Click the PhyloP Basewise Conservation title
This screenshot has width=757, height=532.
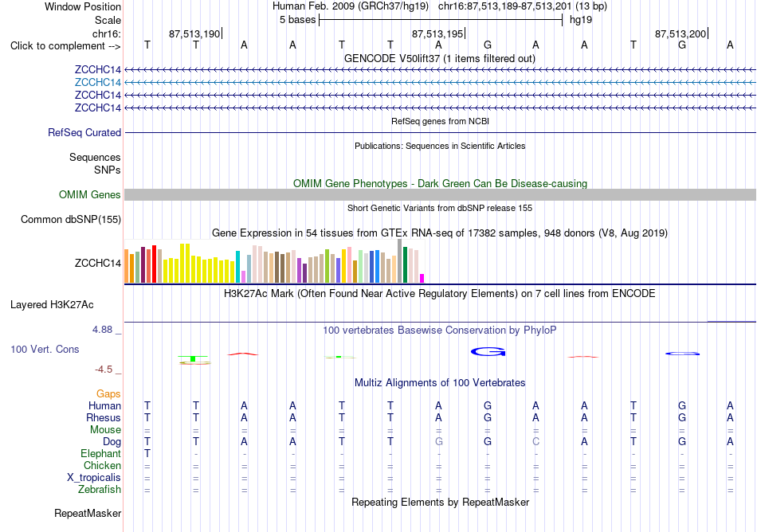tap(440, 330)
